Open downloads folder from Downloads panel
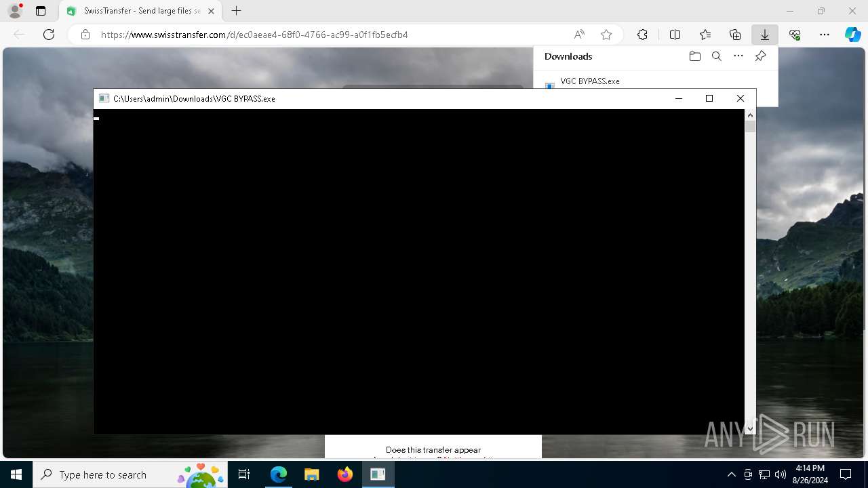Image resolution: width=868 pixels, height=488 pixels. click(x=694, y=56)
